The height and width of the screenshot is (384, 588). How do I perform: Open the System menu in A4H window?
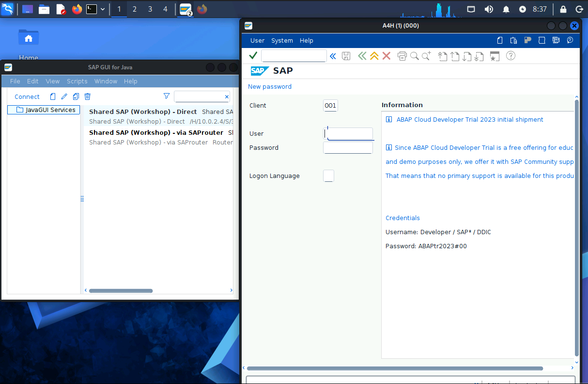coord(282,41)
